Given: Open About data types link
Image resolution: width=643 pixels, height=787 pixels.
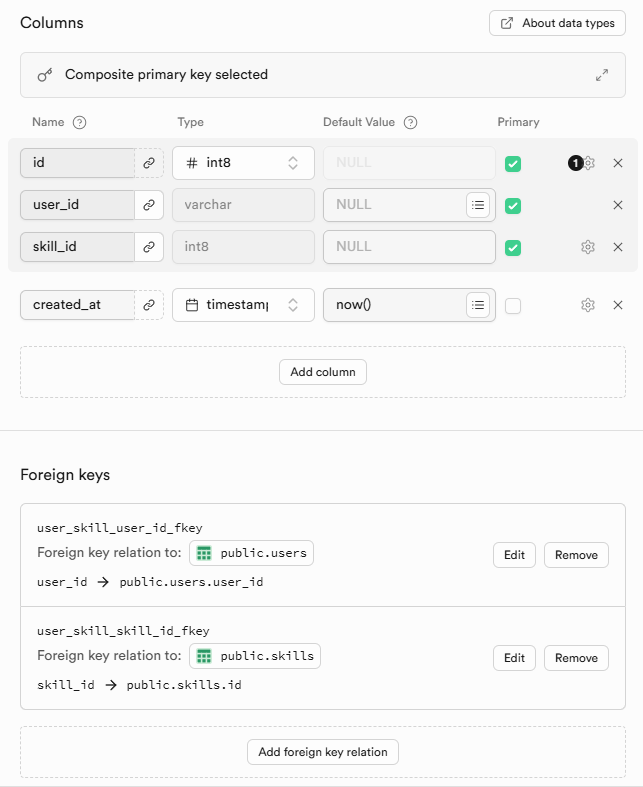Looking at the screenshot, I should pos(557,23).
